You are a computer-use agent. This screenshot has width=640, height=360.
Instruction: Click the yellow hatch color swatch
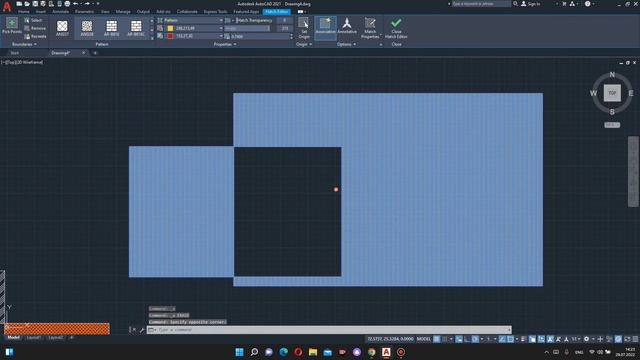(170, 28)
